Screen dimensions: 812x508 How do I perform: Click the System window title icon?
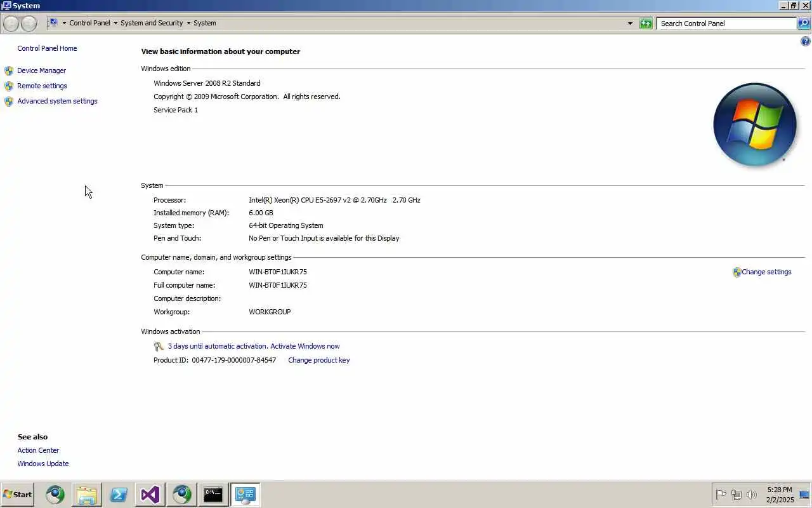point(6,6)
